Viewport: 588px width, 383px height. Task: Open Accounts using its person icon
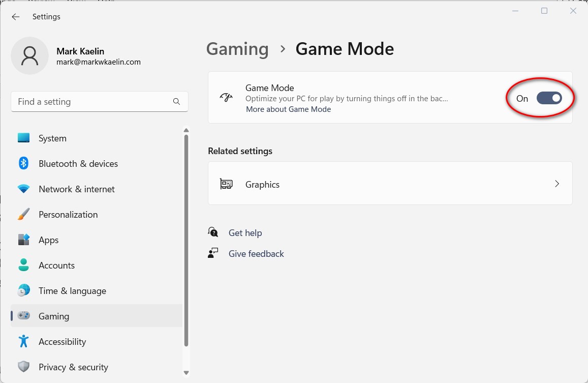(23, 265)
